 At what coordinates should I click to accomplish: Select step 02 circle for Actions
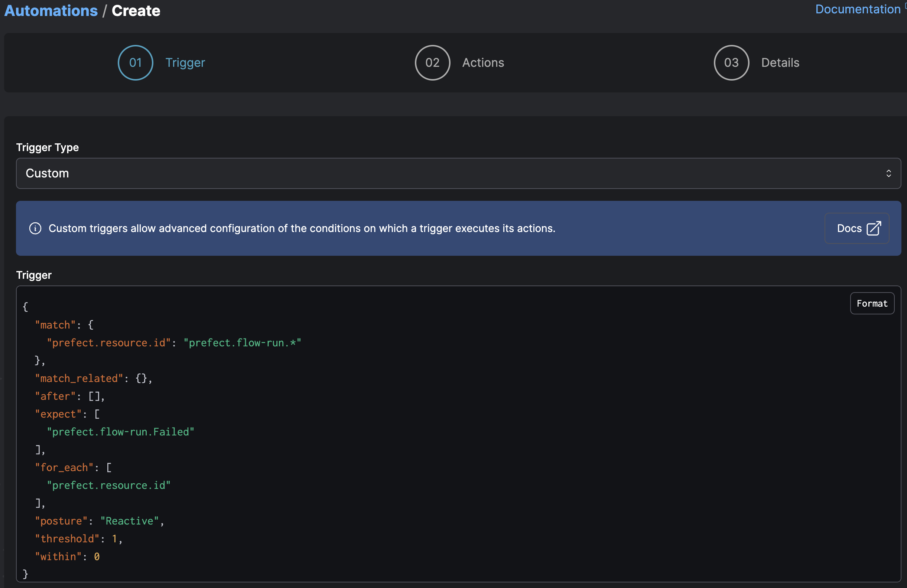[432, 62]
